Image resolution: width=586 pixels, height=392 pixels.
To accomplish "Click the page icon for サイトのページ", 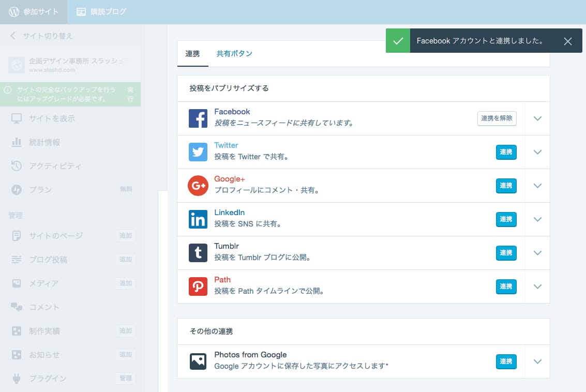I will point(17,236).
